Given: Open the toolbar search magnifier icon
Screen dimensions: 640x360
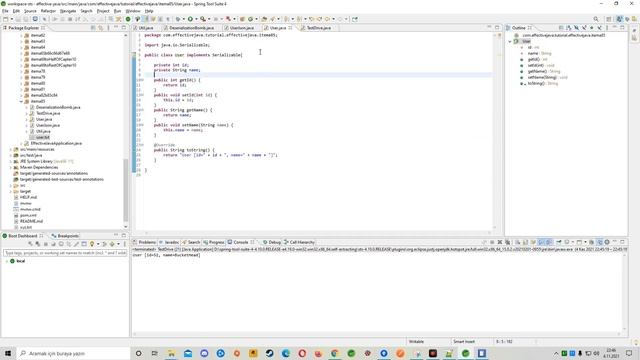Looking at the screenshot, I should click(x=596, y=19).
